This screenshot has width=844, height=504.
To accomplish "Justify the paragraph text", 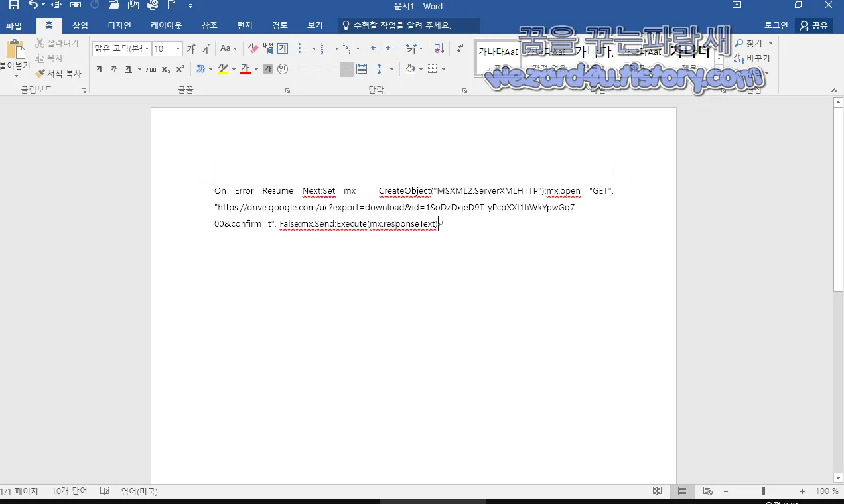I will [x=347, y=69].
